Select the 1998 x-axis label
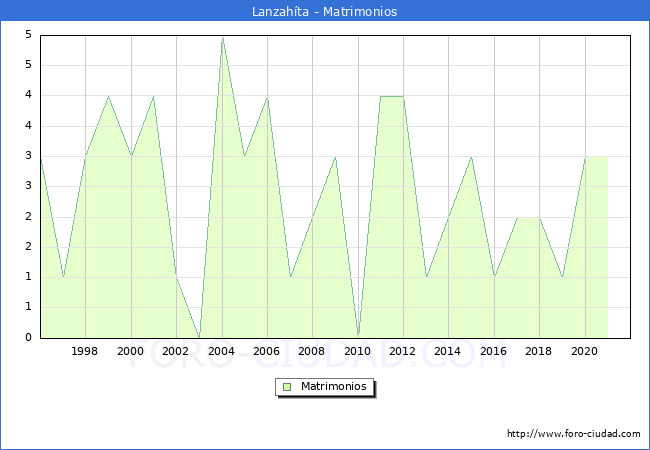 [85, 351]
